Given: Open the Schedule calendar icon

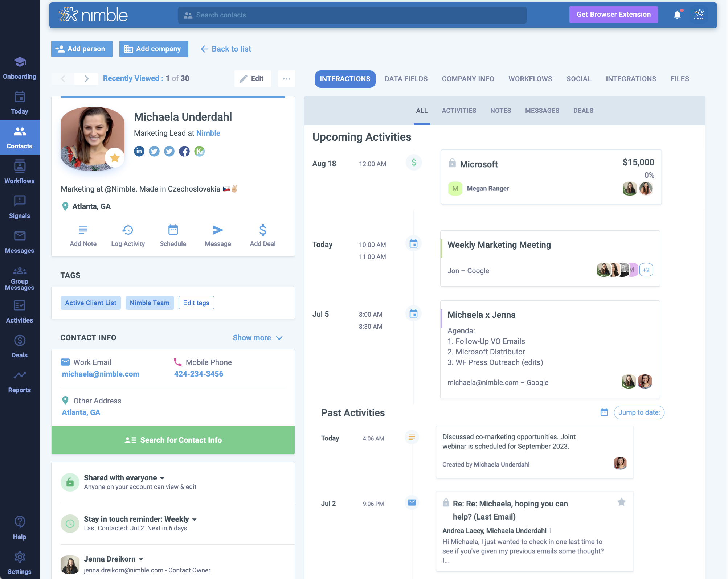Looking at the screenshot, I should (173, 230).
